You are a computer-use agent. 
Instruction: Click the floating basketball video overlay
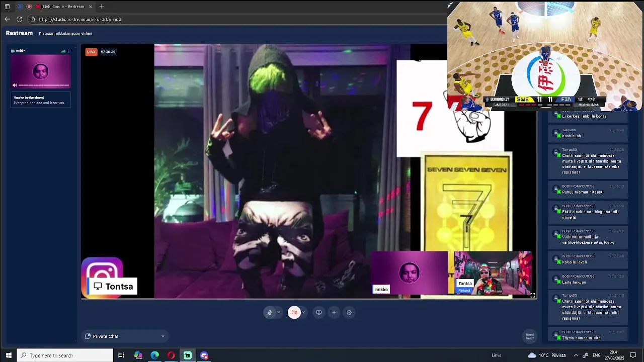(544, 55)
